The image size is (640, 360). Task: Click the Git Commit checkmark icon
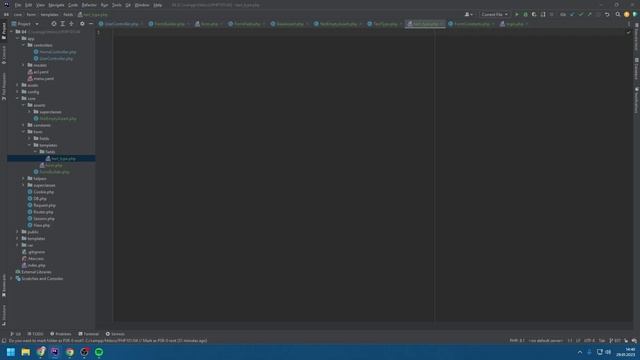pyautogui.click(x=580, y=14)
